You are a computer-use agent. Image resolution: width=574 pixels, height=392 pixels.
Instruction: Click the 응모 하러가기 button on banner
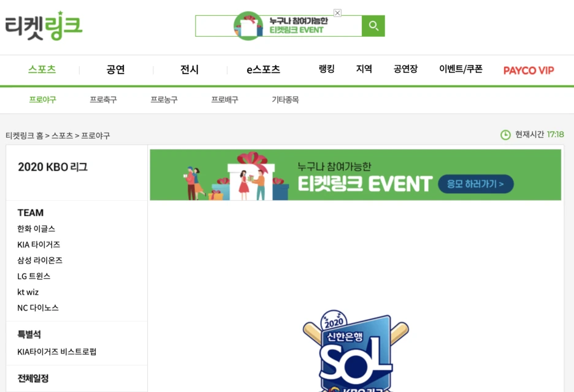475,184
